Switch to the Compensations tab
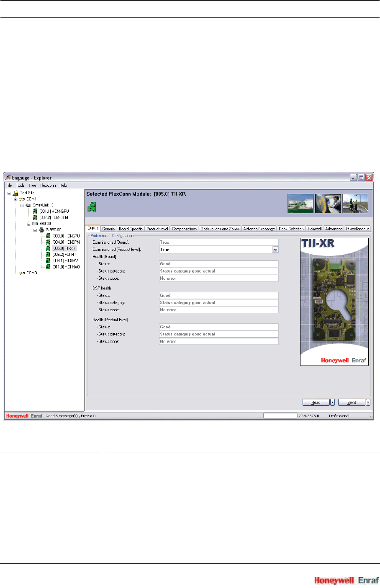 tap(184, 229)
